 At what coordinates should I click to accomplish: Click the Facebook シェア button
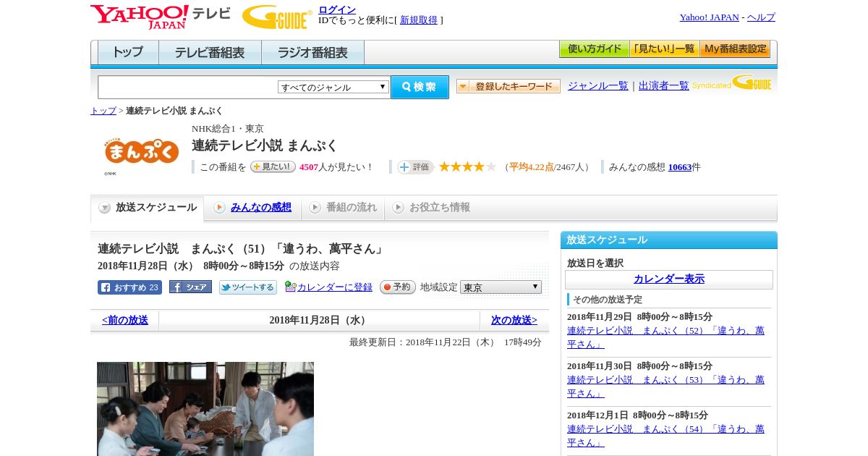(x=190, y=287)
